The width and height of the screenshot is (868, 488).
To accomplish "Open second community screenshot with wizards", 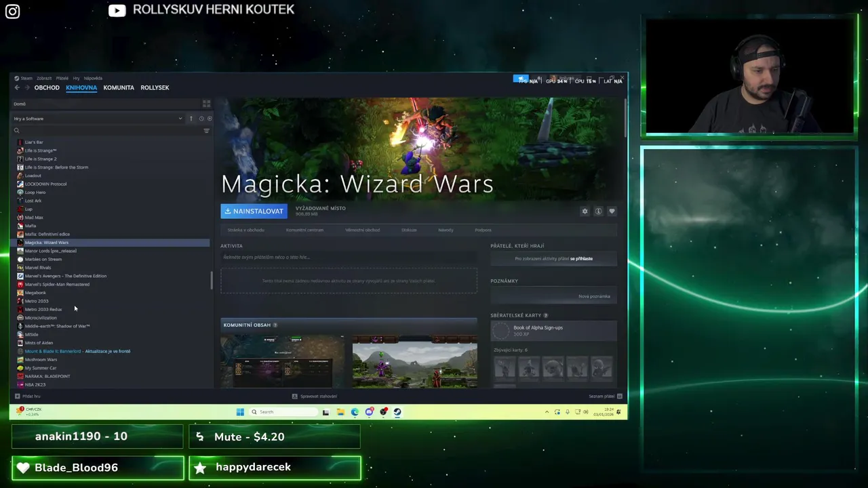I will 414,361.
